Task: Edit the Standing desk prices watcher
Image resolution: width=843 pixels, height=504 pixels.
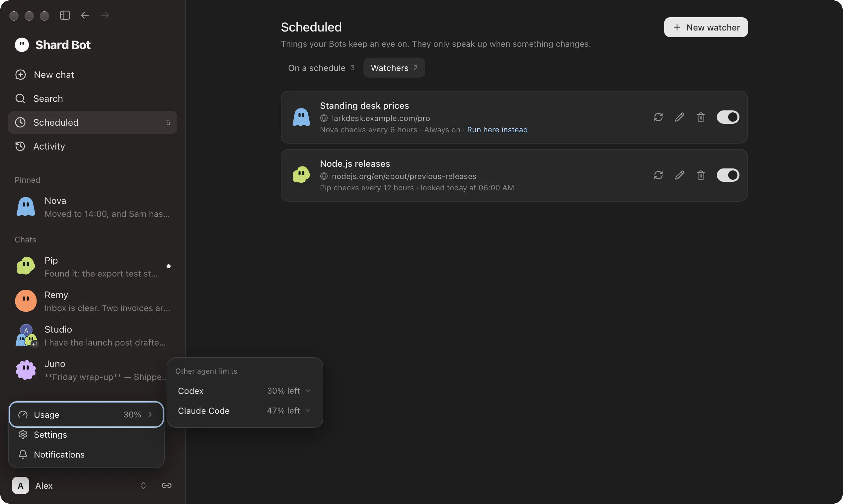Action: point(679,117)
